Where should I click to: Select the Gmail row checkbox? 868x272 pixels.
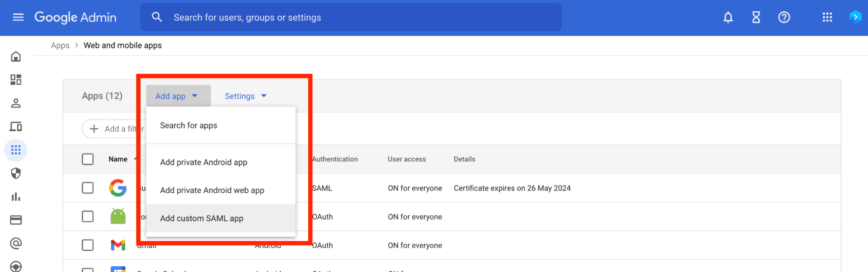[x=88, y=245]
